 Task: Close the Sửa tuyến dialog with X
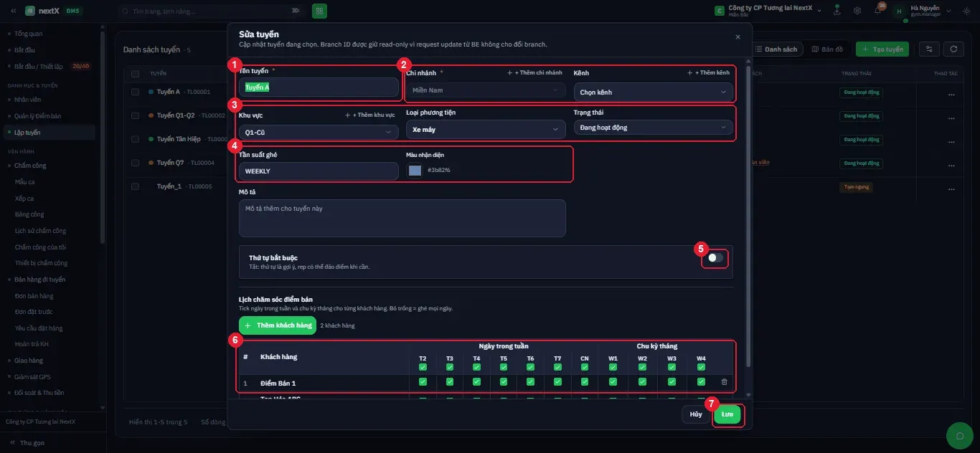coord(738,37)
